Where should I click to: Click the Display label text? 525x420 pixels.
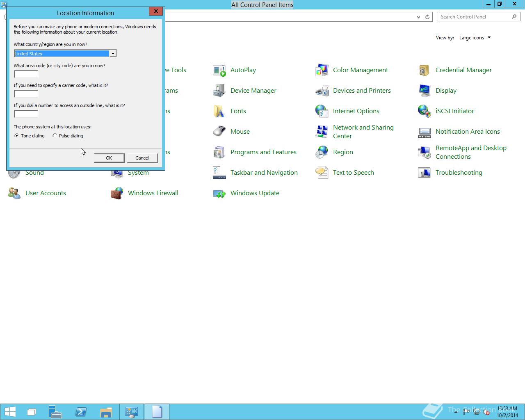tap(446, 91)
